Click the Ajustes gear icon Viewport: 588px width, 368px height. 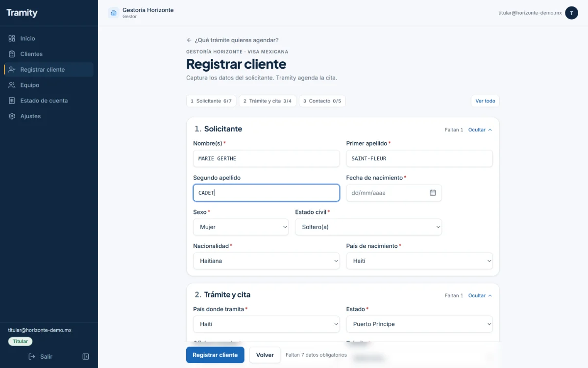pos(12,116)
